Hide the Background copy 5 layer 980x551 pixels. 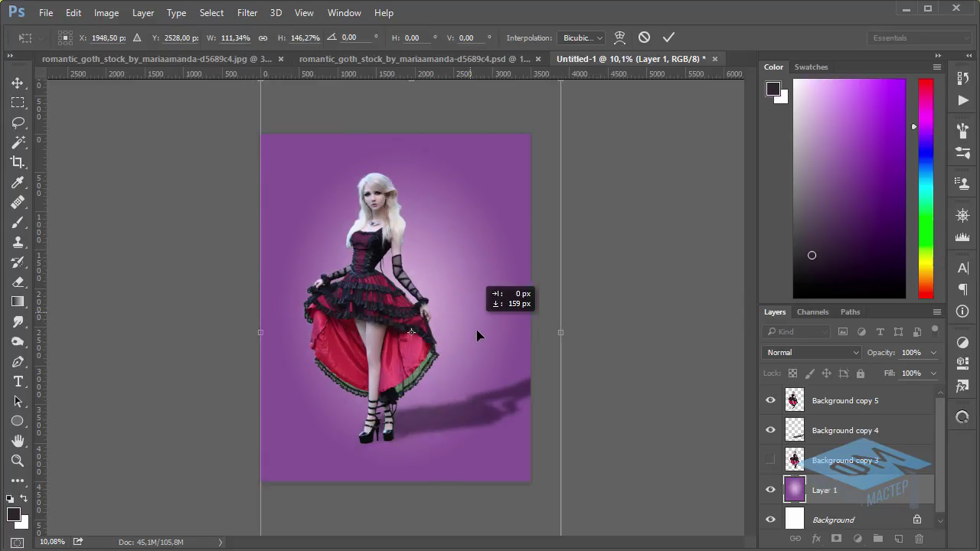pyautogui.click(x=770, y=400)
